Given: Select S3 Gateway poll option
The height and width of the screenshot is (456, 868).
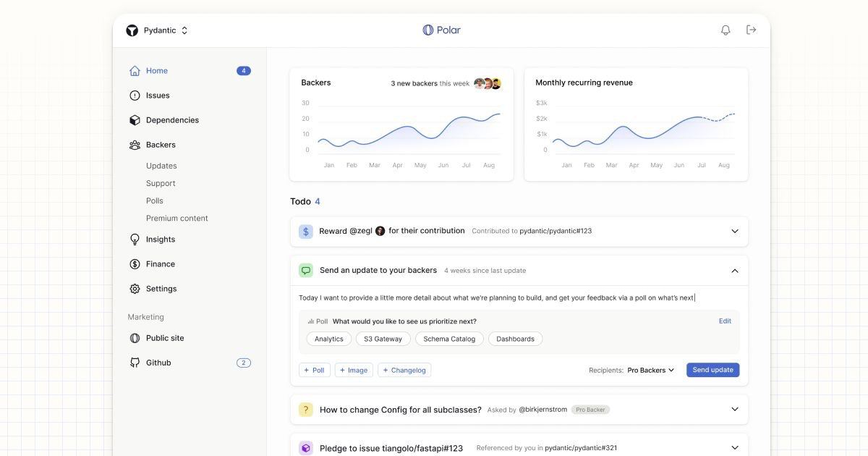Looking at the screenshot, I should tap(383, 339).
